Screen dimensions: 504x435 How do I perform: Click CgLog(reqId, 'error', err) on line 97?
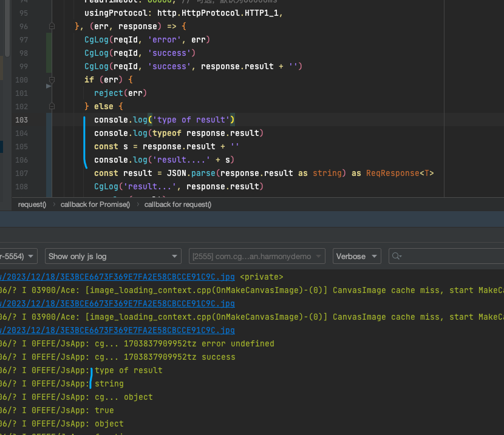tap(147, 40)
